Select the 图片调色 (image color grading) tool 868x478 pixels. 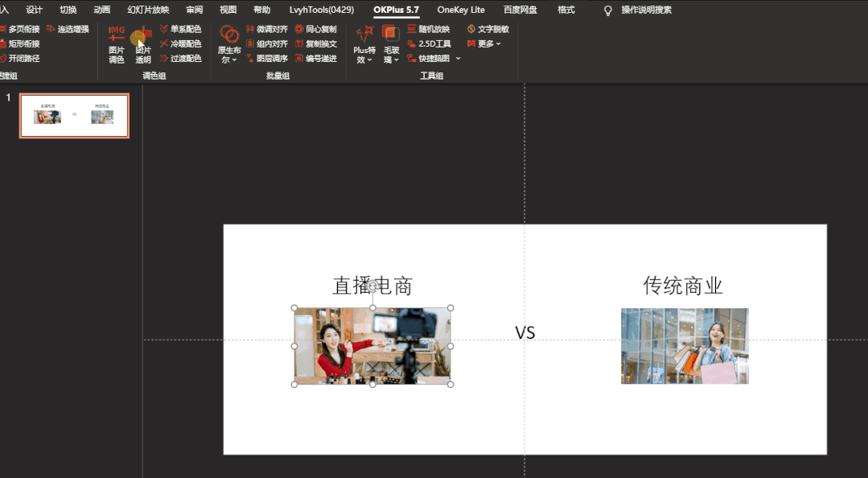pyautogui.click(x=116, y=43)
